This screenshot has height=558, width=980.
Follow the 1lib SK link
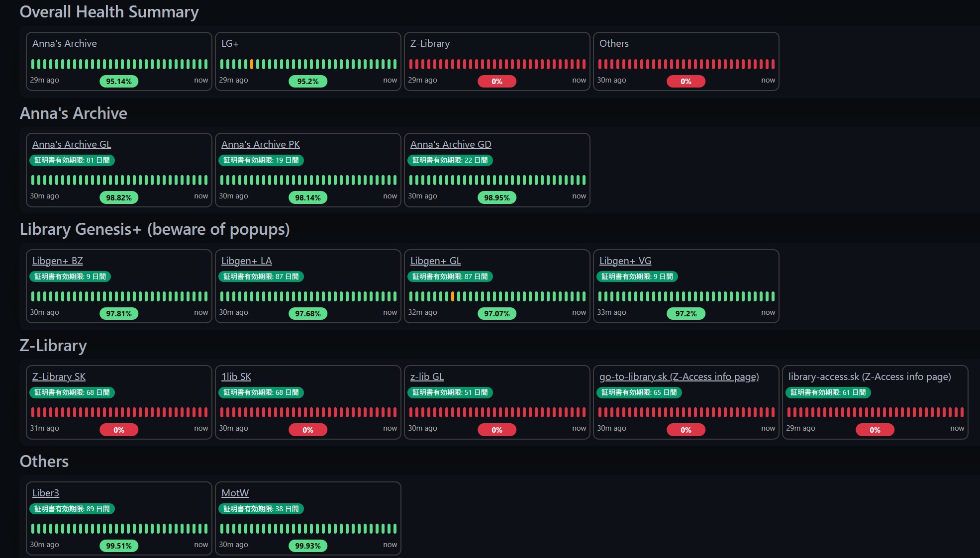236,376
